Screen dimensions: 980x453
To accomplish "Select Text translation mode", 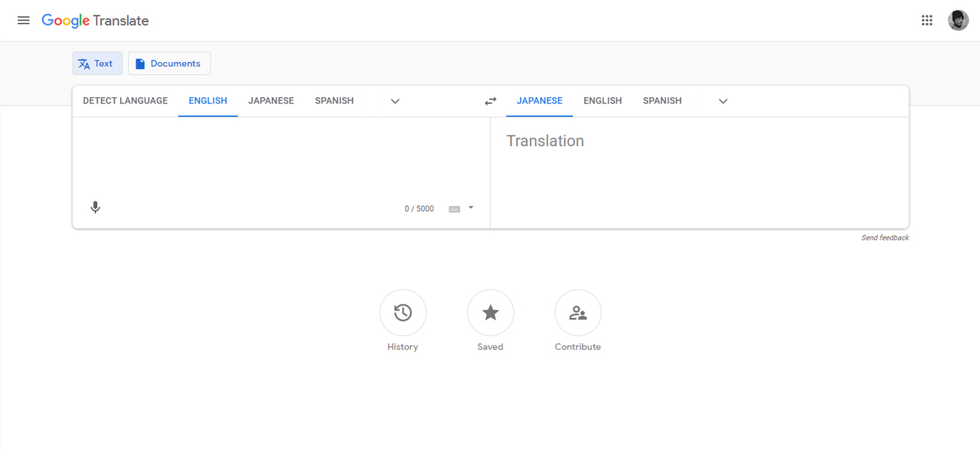I will coord(97,64).
